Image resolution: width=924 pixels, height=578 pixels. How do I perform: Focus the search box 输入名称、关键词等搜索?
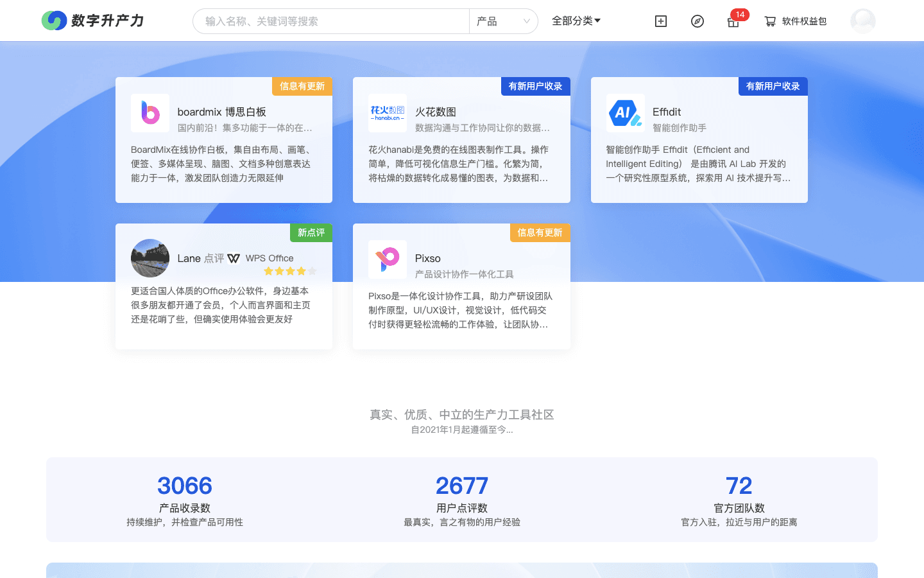click(331, 21)
